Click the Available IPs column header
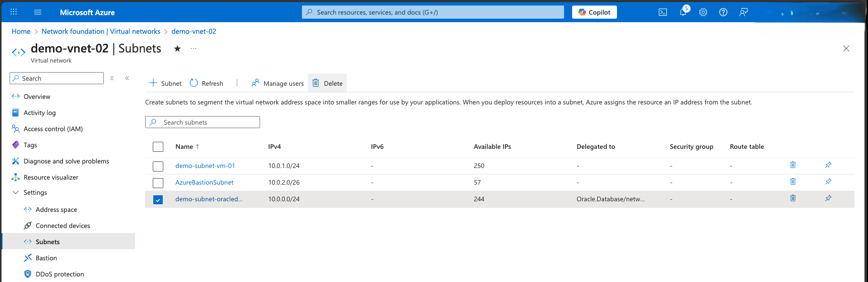The image size is (868, 282). 492,147
